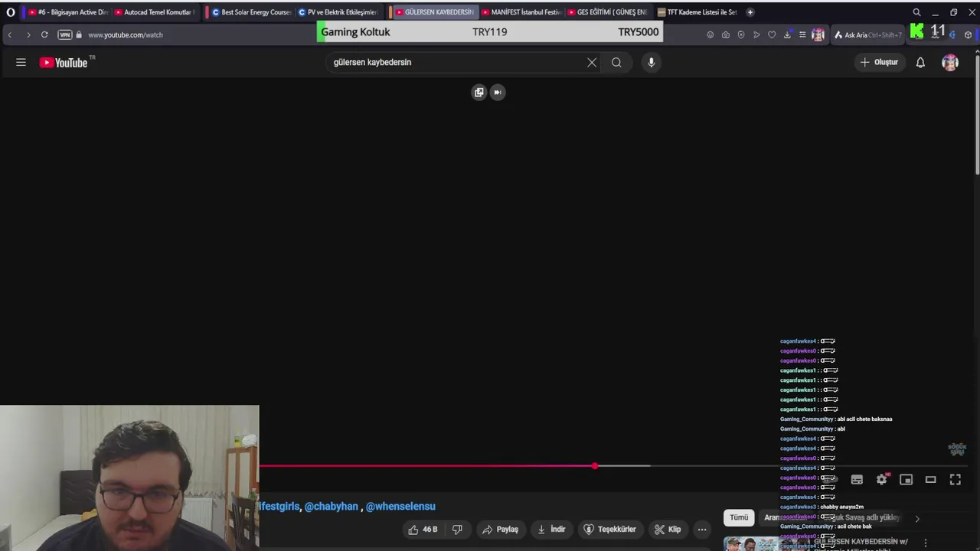Open player settings gear
Image resolution: width=980 pixels, height=551 pixels.
[882, 480]
